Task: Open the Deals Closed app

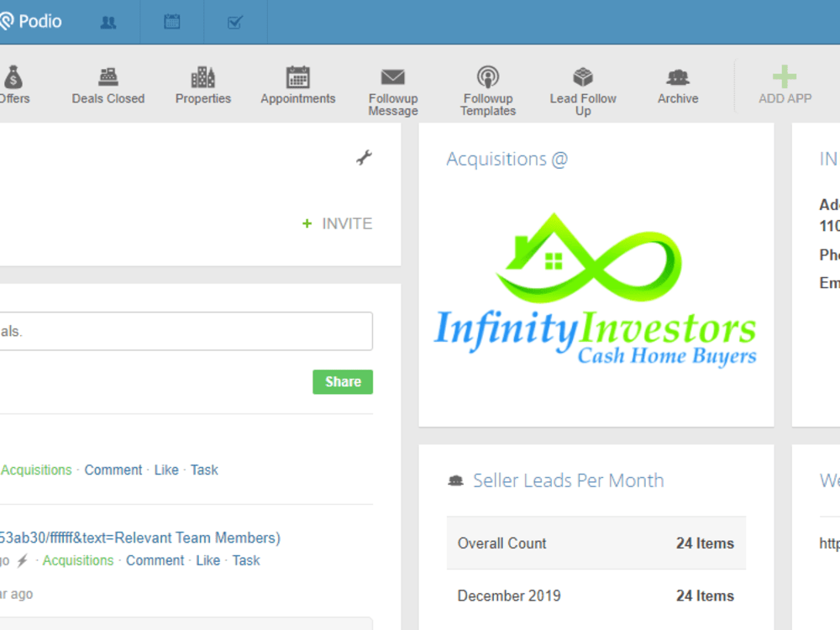Action: coord(108,85)
